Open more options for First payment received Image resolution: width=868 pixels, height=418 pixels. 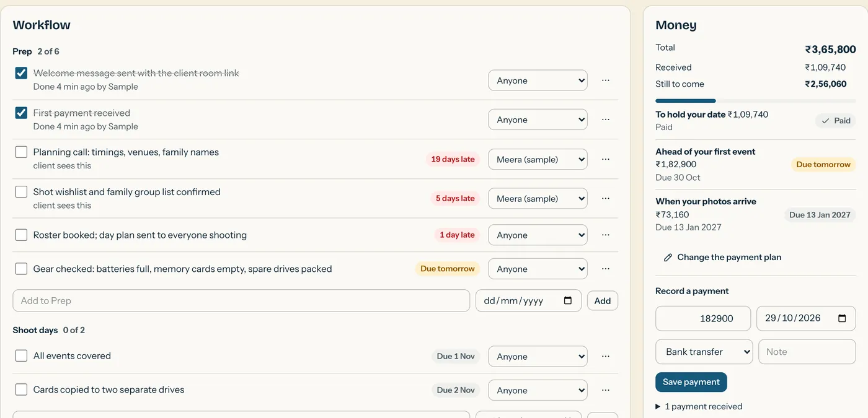coord(606,120)
